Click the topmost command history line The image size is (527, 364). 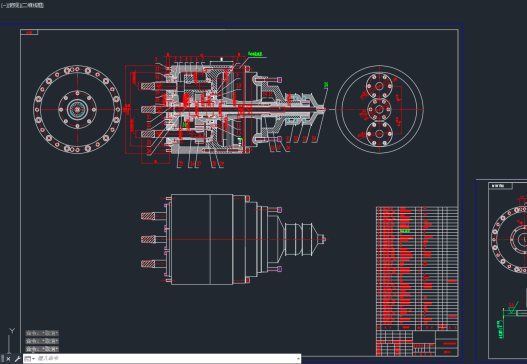click(42, 333)
